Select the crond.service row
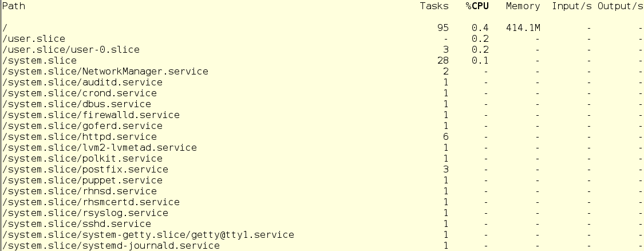 click(x=322, y=93)
